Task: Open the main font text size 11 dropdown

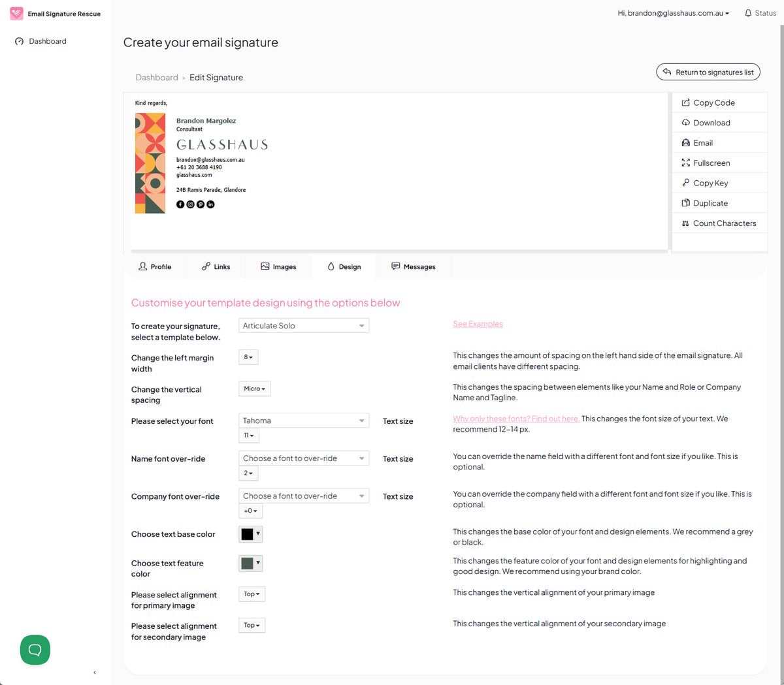Action: (x=249, y=436)
